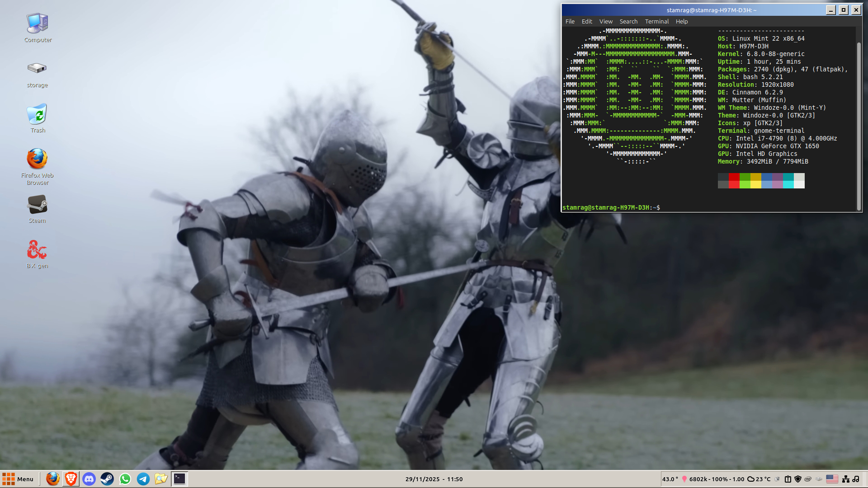Open the calendar from date and time
This screenshot has height=488, width=868.
[x=434, y=479]
